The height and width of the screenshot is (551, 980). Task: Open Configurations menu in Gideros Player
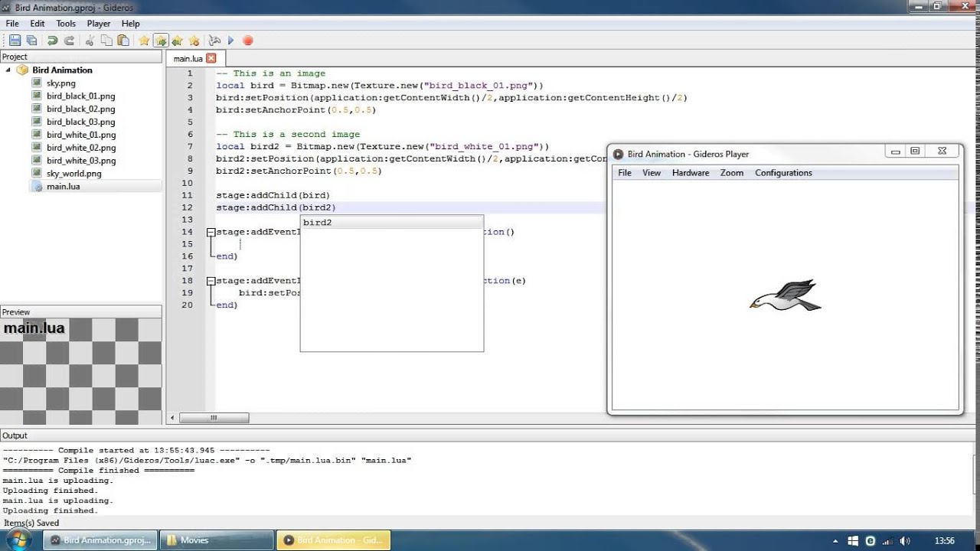click(783, 173)
